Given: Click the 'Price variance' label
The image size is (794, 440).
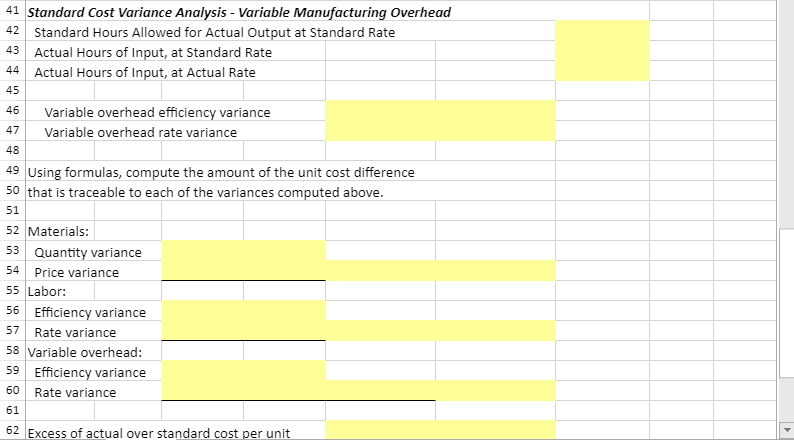Looking at the screenshot, I should pyautogui.click(x=76, y=272).
